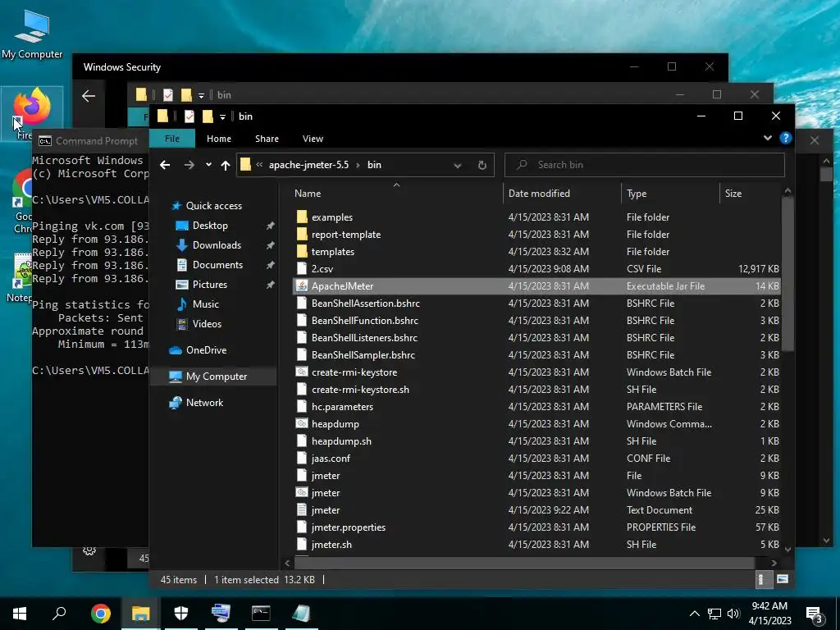Expand hidden breadcrumb path chevrons
This screenshot has height=630, width=840.
(x=259, y=165)
